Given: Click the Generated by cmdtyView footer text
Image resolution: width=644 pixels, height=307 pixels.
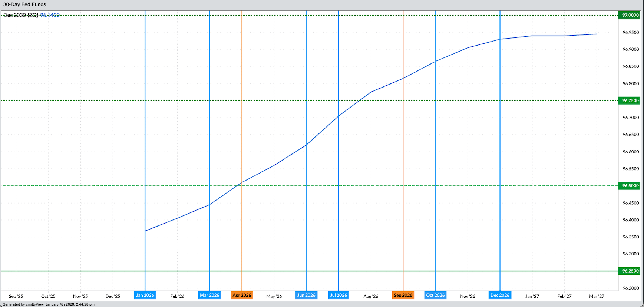Looking at the screenshot, I should click(49, 304).
